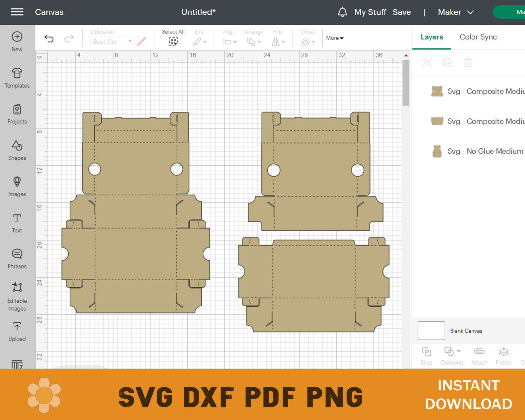This screenshot has height=420, width=525.
Task: Switch to the Color Sync tab
Action: pyautogui.click(x=478, y=37)
